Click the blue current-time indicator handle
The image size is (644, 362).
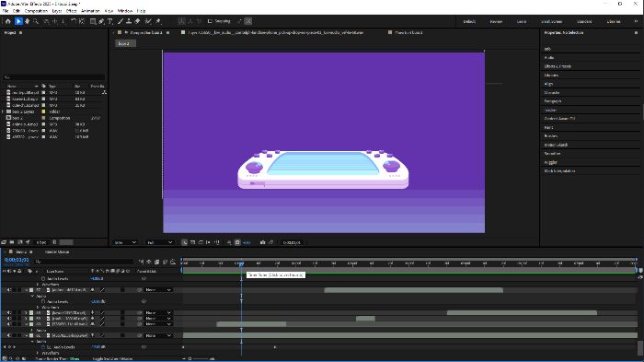[241, 263]
